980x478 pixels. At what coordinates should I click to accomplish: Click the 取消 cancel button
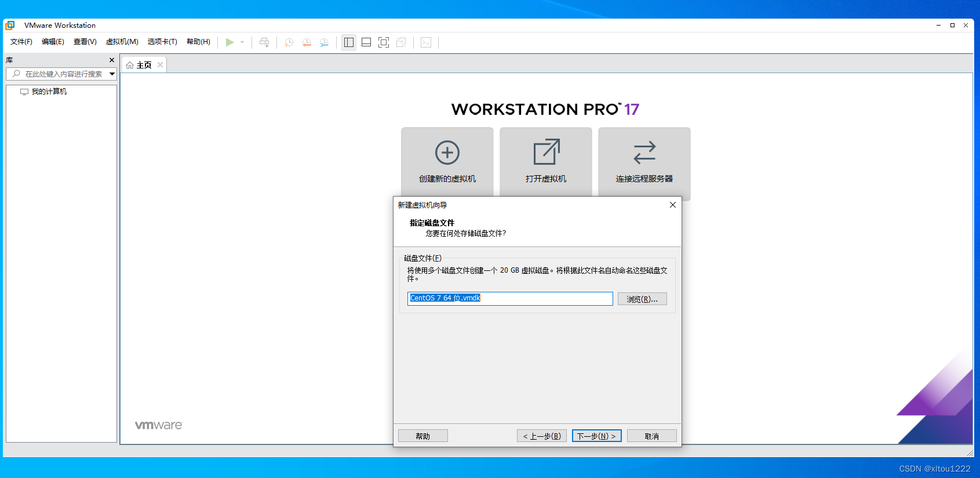pyautogui.click(x=652, y=436)
